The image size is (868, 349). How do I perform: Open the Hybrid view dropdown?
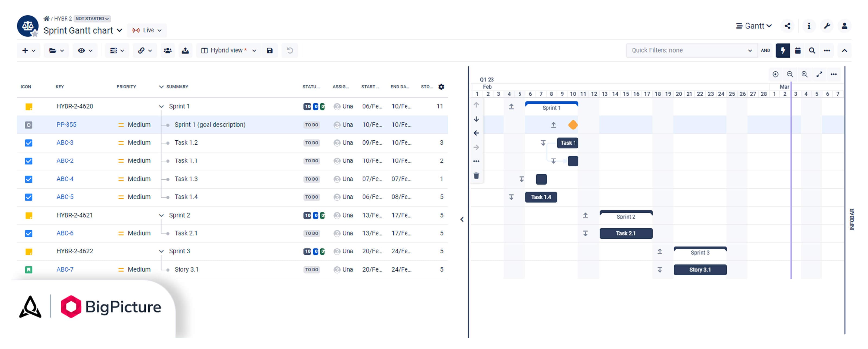[229, 50]
